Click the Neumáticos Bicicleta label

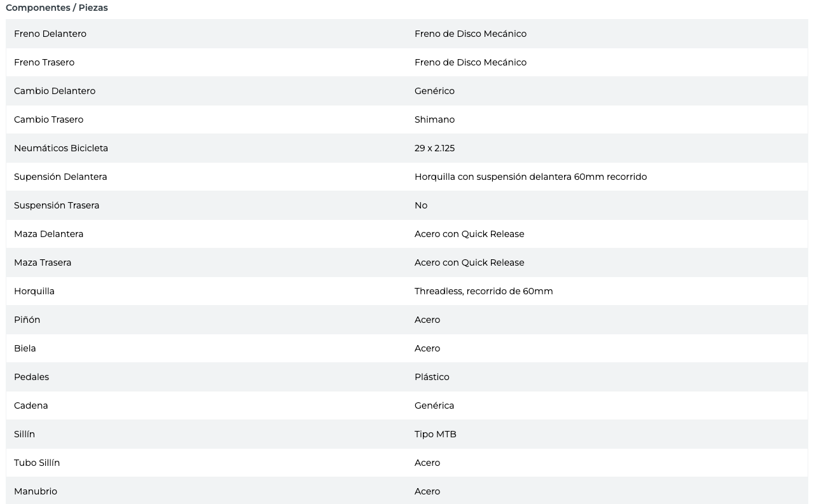tap(61, 148)
